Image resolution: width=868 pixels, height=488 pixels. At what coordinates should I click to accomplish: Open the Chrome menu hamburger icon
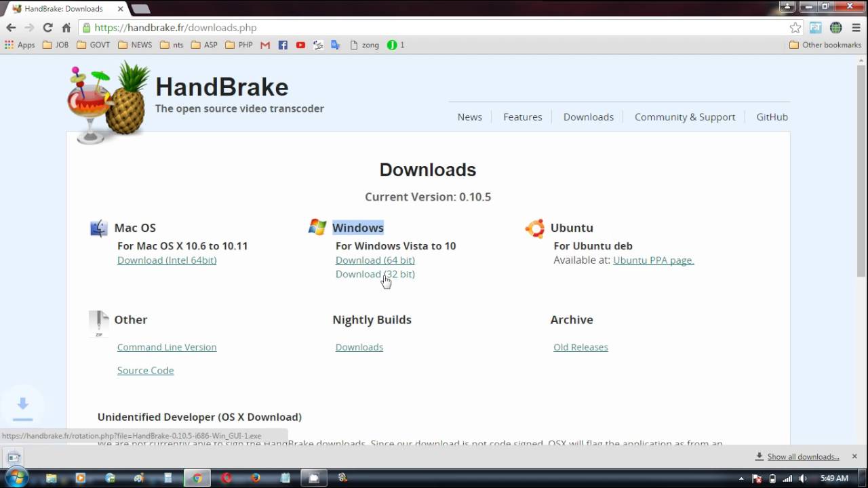[x=856, y=28]
